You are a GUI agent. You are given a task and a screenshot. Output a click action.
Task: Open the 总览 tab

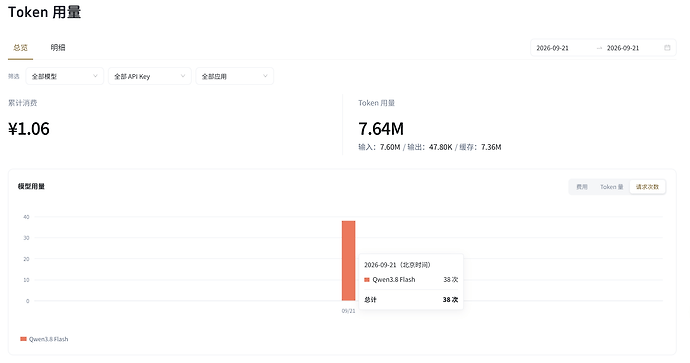pyautogui.click(x=20, y=48)
